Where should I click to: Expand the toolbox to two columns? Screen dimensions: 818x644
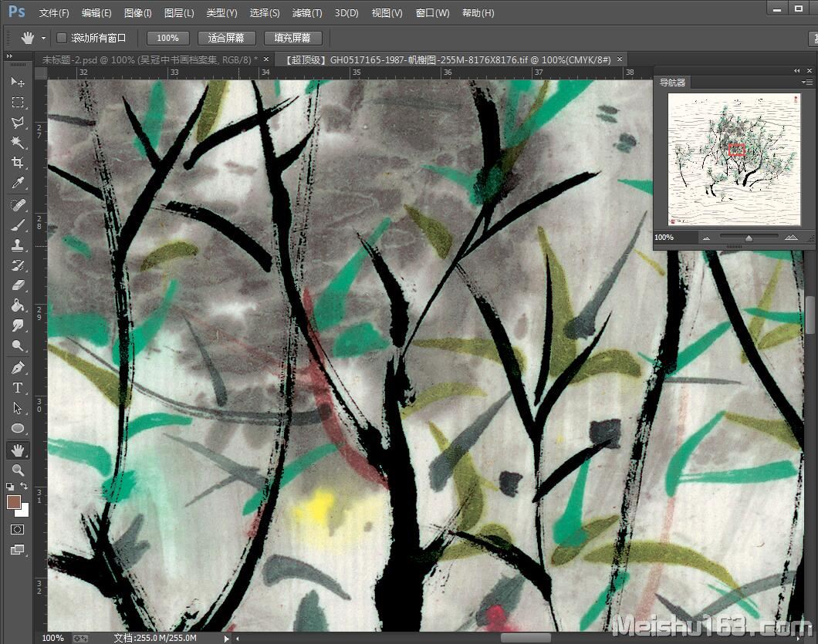tap(9, 56)
